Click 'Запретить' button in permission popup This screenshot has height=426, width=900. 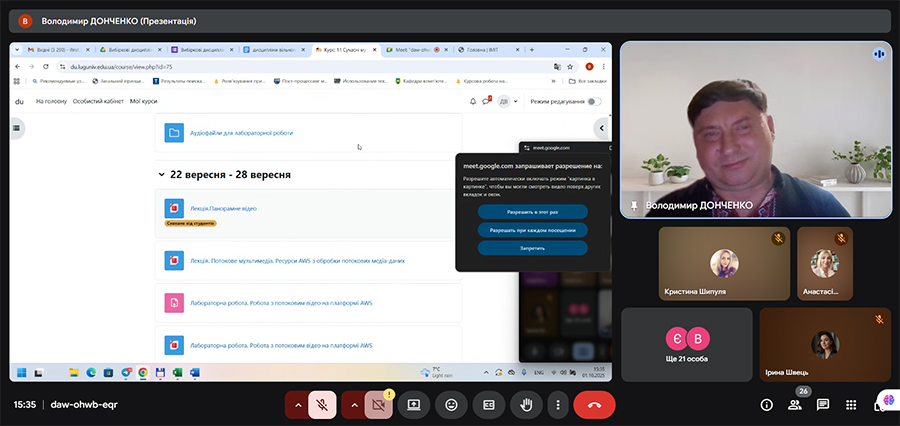pyautogui.click(x=533, y=248)
